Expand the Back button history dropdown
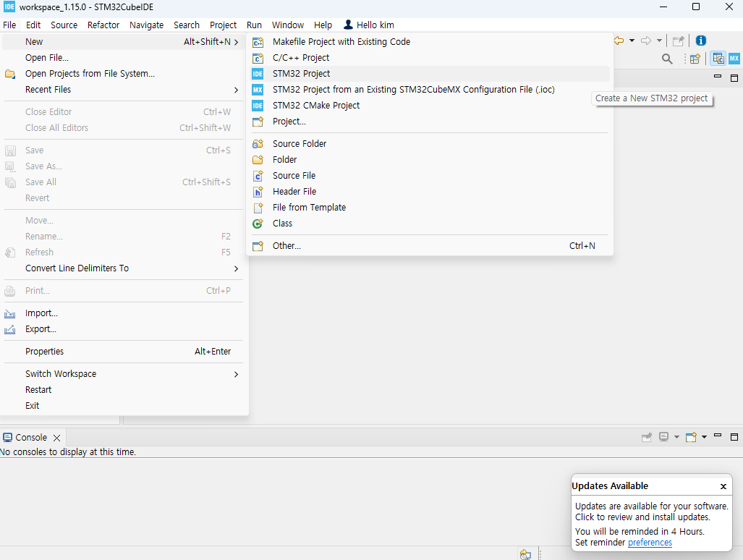The height and width of the screenshot is (560, 743). coord(630,41)
